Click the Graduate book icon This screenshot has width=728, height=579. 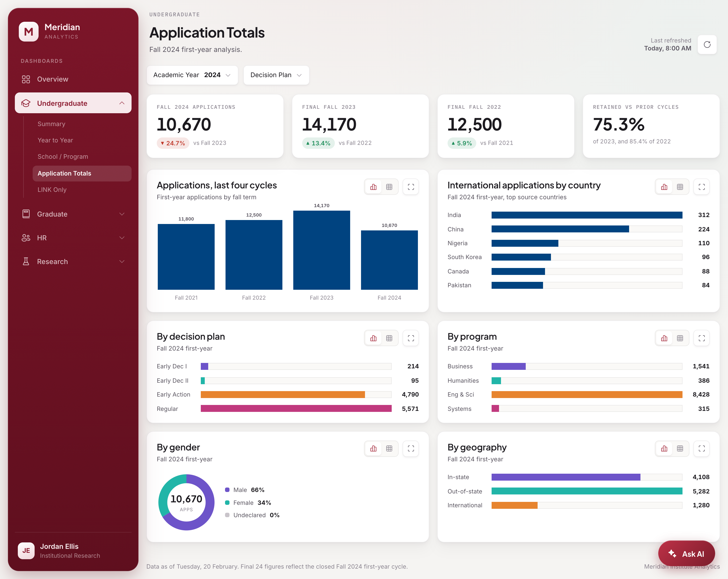[x=26, y=214]
